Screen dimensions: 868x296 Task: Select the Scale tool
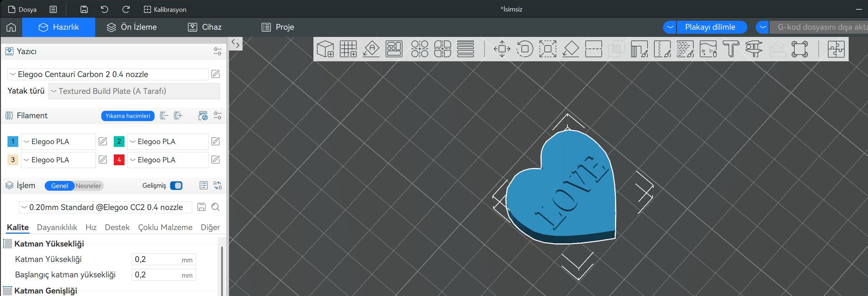548,49
